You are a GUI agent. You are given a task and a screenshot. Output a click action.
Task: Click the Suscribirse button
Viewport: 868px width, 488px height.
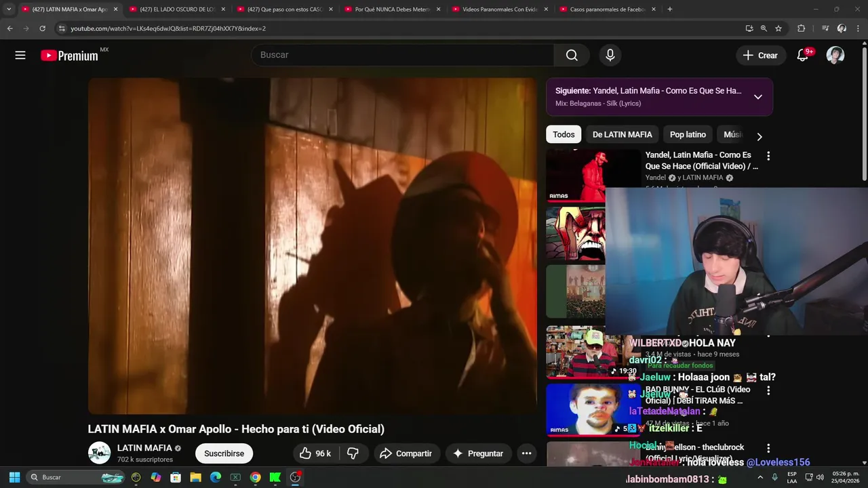coord(224,453)
